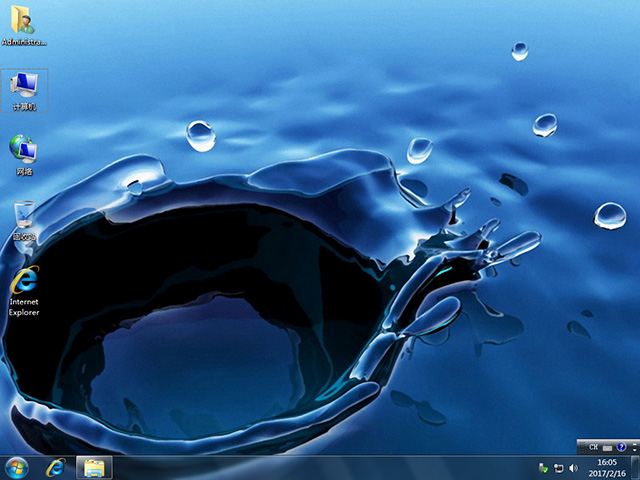Launch Internet Explorer from the taskbar
Viewport: 640px width, 480px height.
55,468
